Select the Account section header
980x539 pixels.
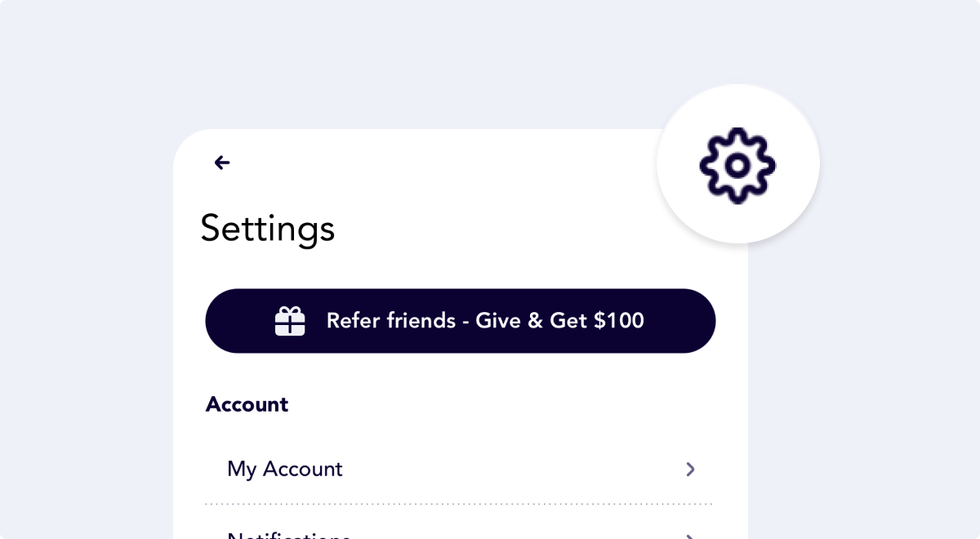247,404
